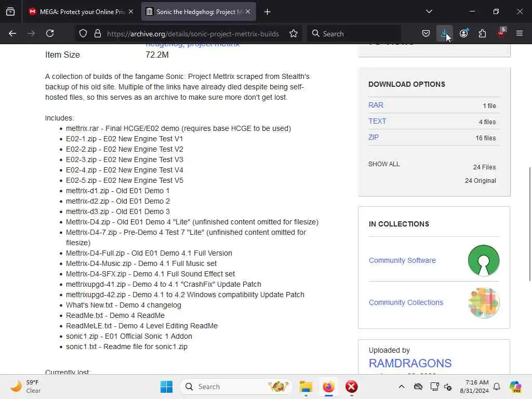This screenshot has height=399, width=532.
Task: Open Firefox downloads panel
Action: pyautogui.click(x=445, y=34)
